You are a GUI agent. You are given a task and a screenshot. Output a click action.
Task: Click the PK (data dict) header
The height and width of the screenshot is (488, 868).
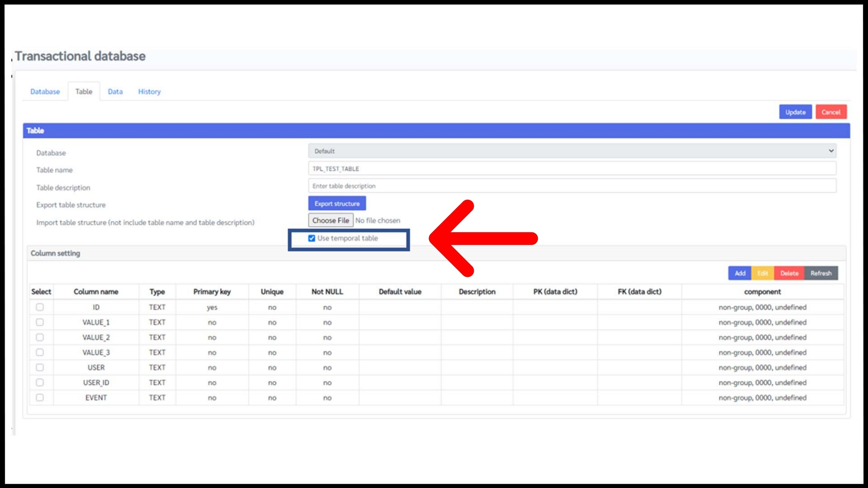click(555, 292)
